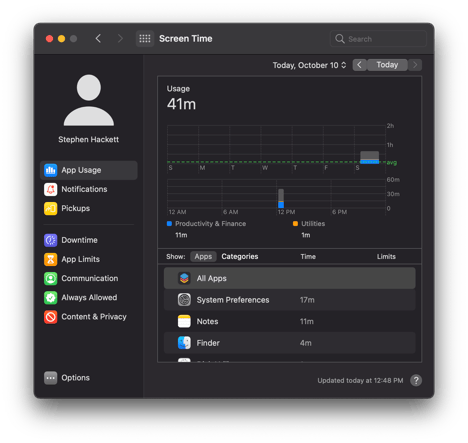This screenshot has height=443, width=468.
Task: Click the Productivity & Finance legend label
Action: click(211, 224)
